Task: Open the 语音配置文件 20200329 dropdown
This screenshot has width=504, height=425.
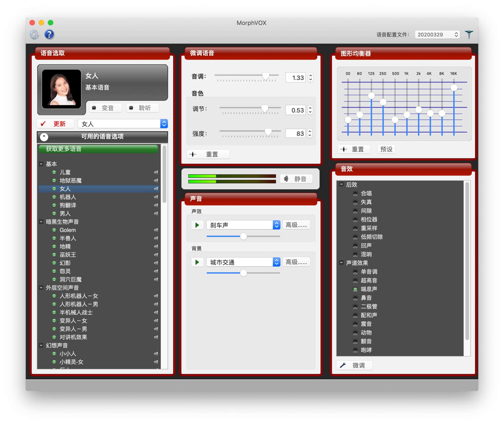Action: [437, 35]
